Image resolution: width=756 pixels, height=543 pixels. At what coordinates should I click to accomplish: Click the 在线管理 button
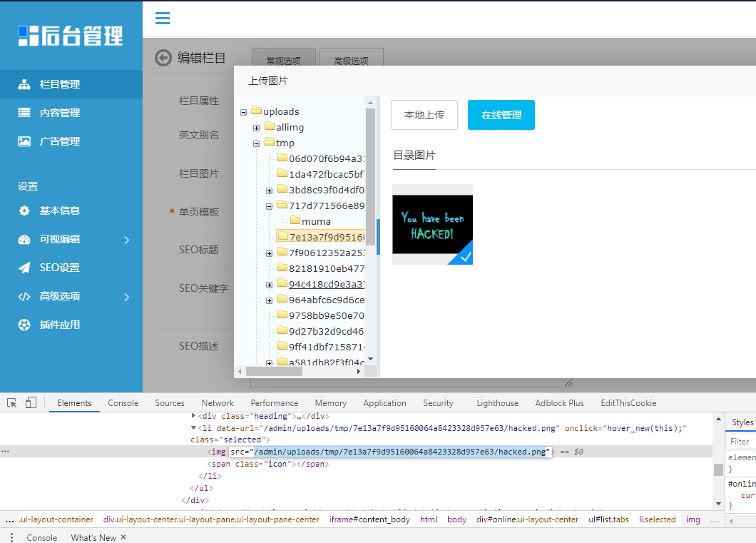pos(501,115)
